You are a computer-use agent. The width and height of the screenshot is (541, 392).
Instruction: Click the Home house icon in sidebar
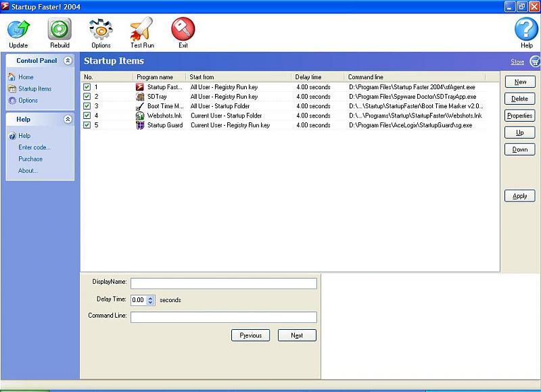12,77
